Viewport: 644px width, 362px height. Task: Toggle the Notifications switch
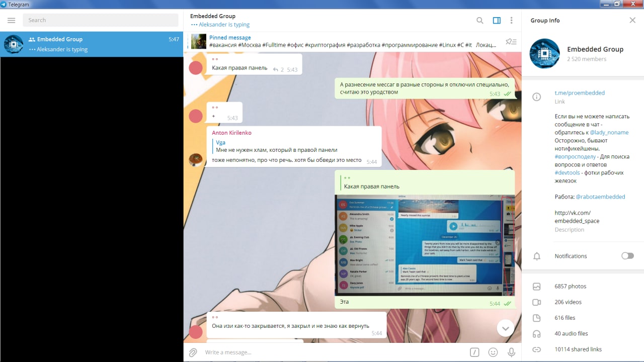click(x=627, y=256)
